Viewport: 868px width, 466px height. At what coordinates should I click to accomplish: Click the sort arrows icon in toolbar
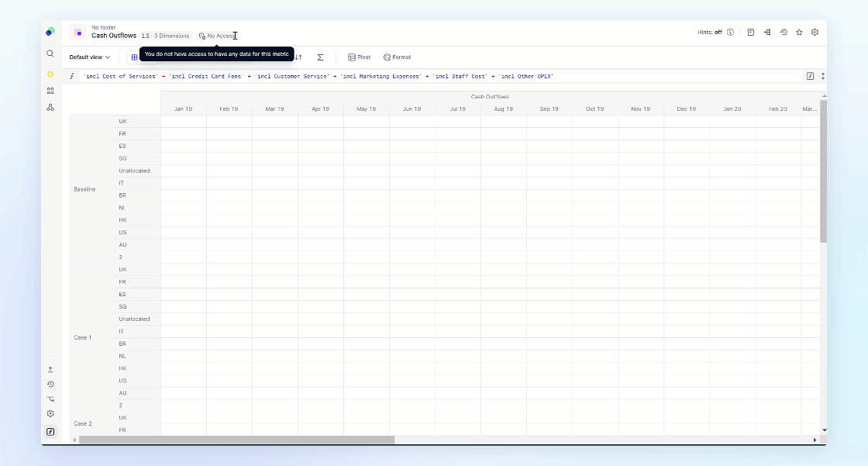point(298,57)
